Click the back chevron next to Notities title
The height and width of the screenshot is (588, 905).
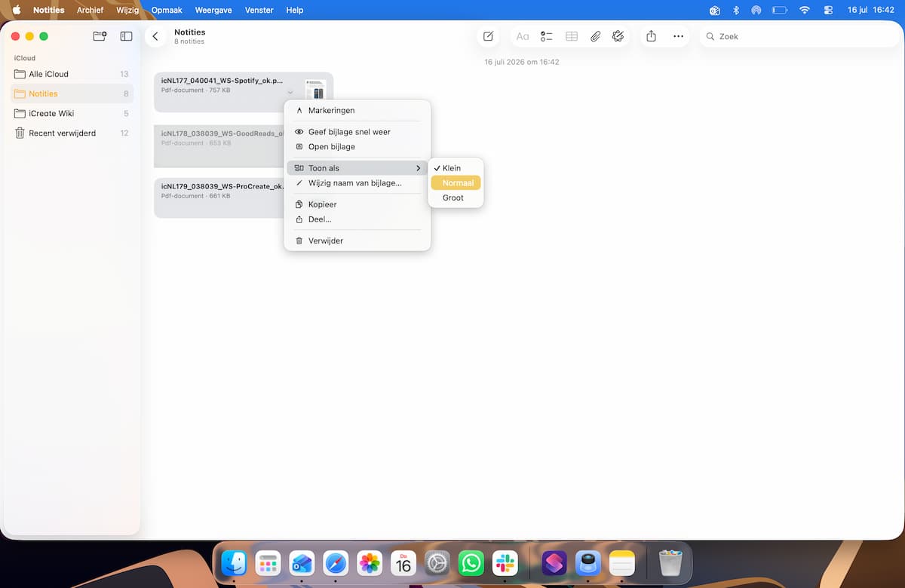155,36
